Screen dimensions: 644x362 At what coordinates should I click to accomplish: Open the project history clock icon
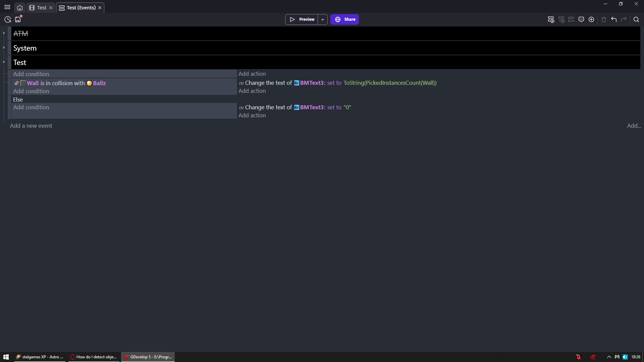point(8,19)
